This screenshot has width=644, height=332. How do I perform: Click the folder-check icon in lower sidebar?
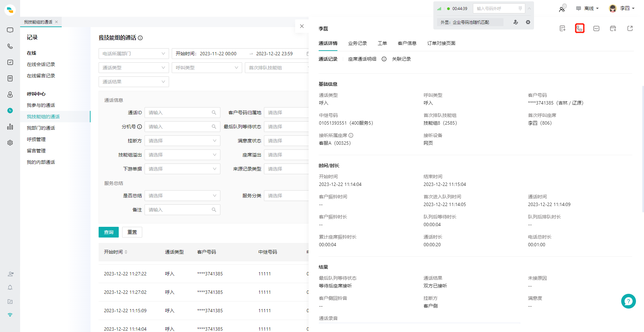pyautogui.click(x=10, y=302)
